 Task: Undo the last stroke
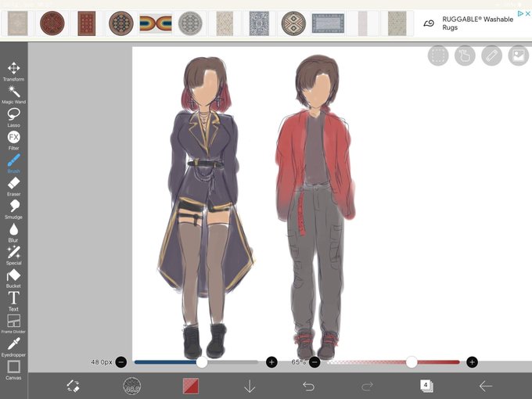(308, 386)
